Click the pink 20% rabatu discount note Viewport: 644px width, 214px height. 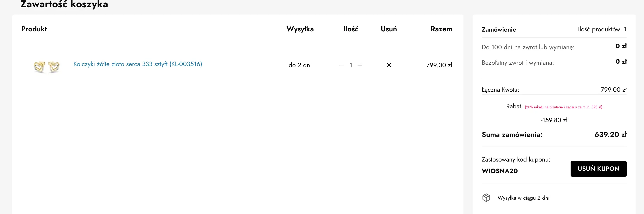pyautogui.click(x=563, y=107)
